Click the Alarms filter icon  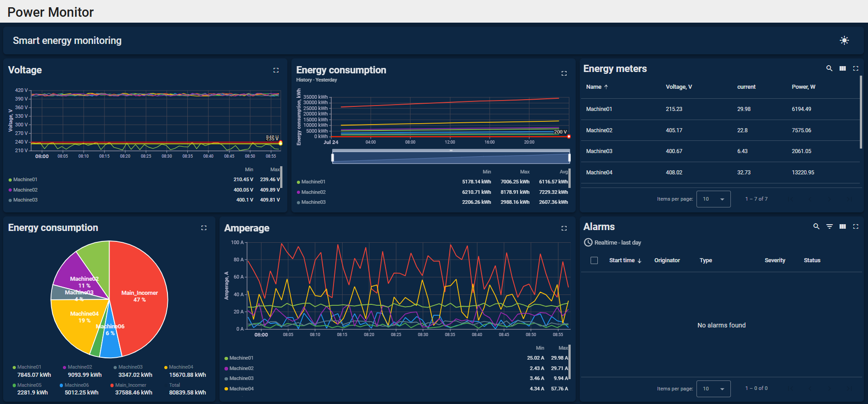coord(829,226)
